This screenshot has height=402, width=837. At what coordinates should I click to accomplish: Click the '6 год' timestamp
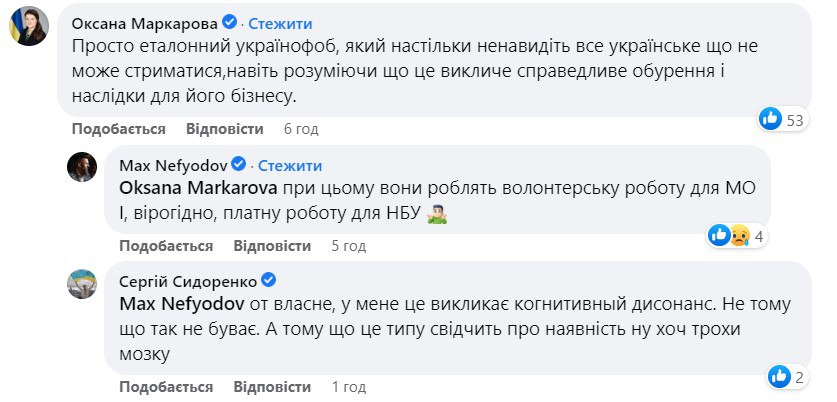coord(301,129)
